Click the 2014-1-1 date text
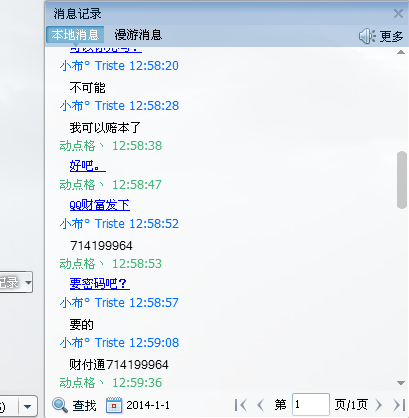 click(148, 405)
